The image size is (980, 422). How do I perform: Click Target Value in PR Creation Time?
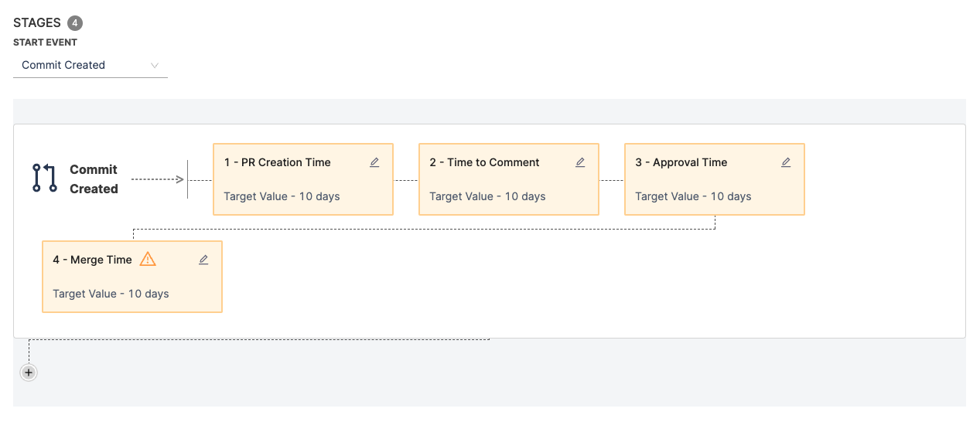pos(282,196)
